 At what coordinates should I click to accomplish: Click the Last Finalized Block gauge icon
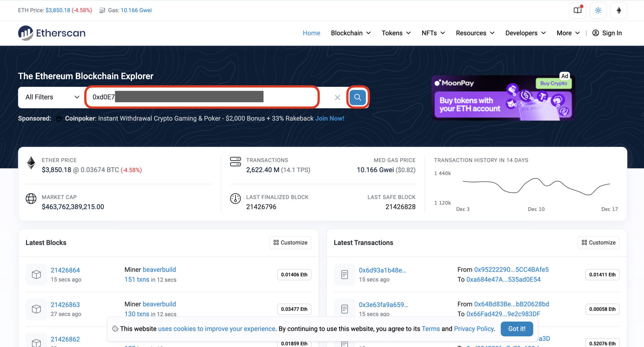click(235, 199)
